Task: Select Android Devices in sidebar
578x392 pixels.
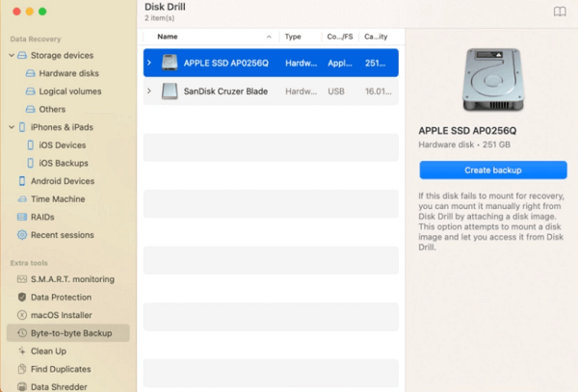Action: [62, 181]
